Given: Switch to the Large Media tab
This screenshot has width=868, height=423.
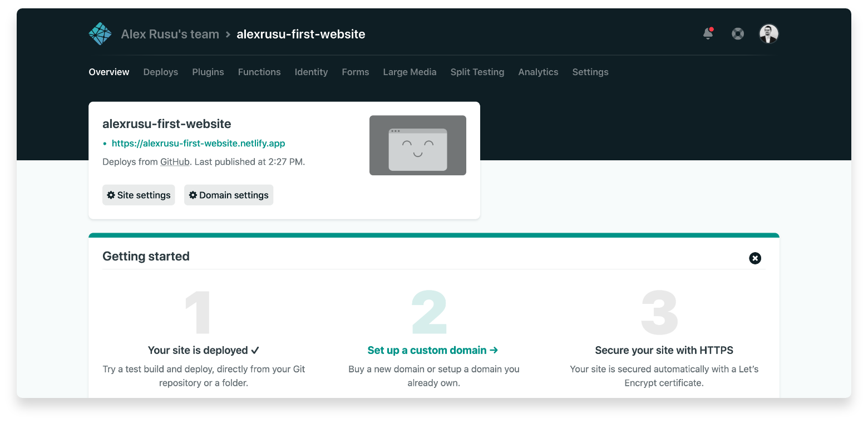Looking at the screenshot, I should (x=410, y=72).
